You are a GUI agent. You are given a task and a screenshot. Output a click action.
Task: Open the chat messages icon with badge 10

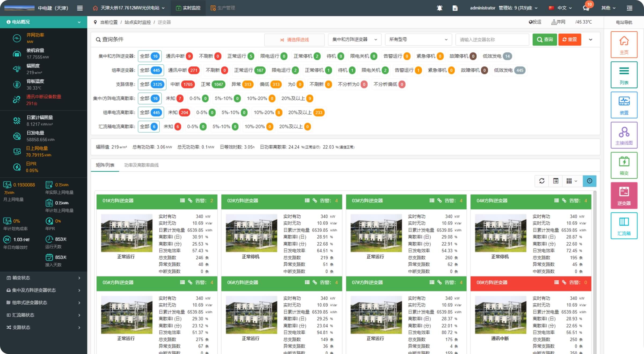click(586, 8)
